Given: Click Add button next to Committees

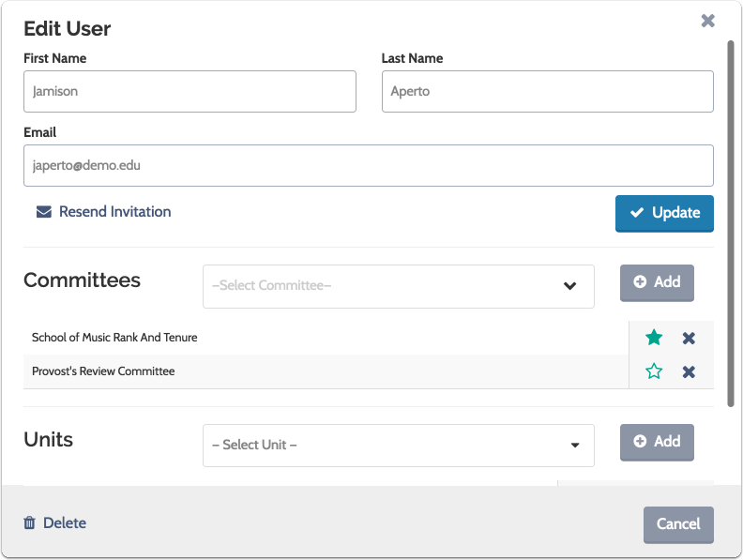Looking at the screenshot, I should 657,282.
